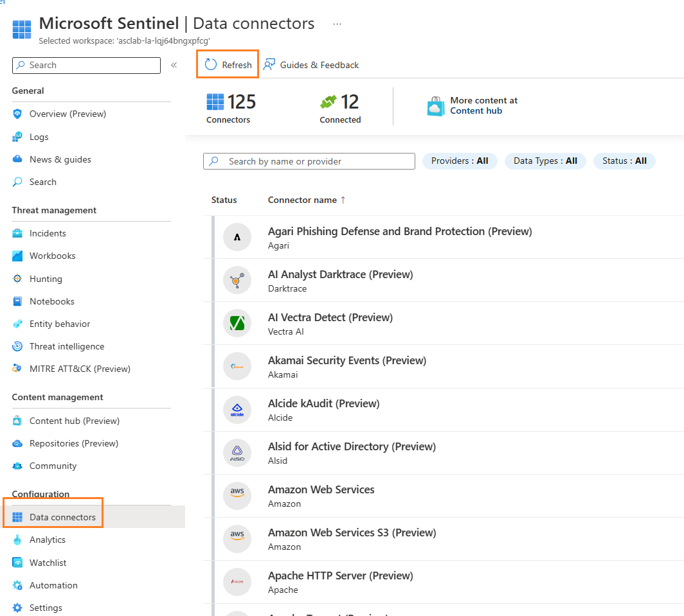The height and width of the screenshot is (616, 684).
Task: Open Content hub (Preview) page
Action: click(75, 421)
